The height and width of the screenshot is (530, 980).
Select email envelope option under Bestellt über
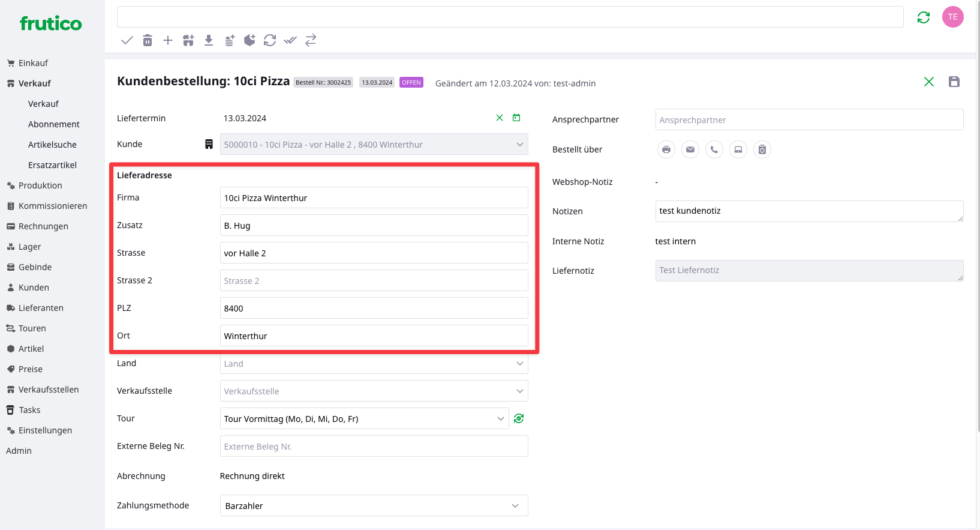[x=690, y=149]
